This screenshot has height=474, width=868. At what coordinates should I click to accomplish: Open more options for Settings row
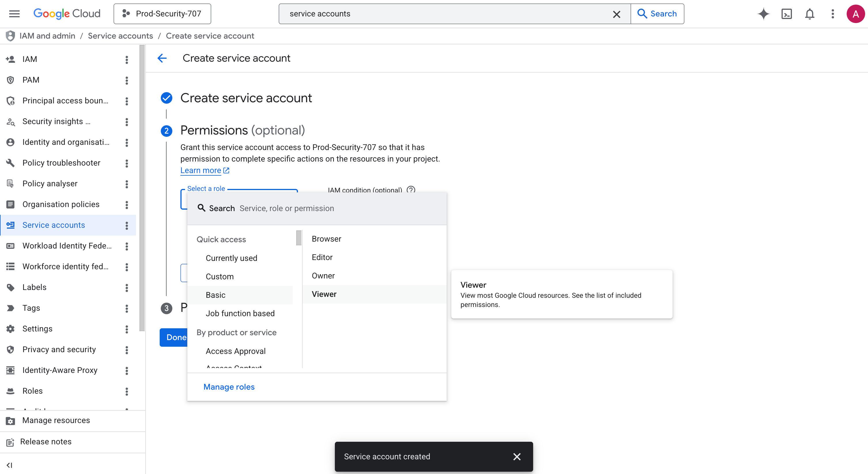tap(127, 329)
